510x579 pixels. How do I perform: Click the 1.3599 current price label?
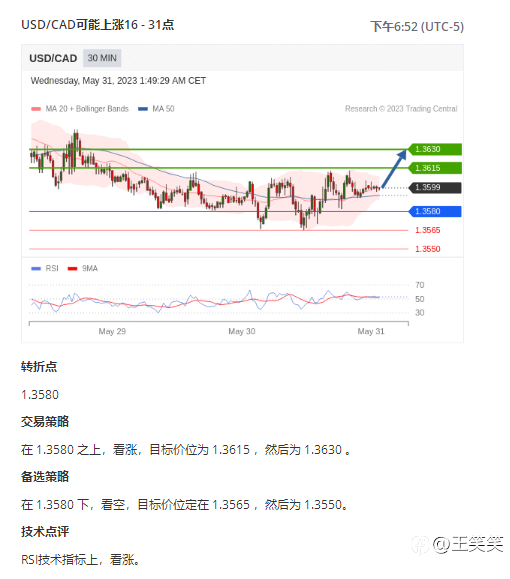point(435,188)
